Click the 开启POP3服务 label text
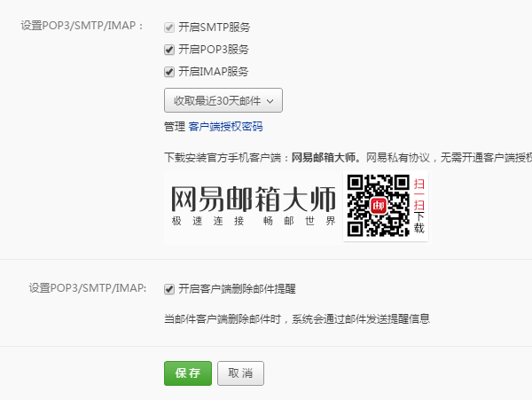Screen dimensions: 532x400 point(214,50)
